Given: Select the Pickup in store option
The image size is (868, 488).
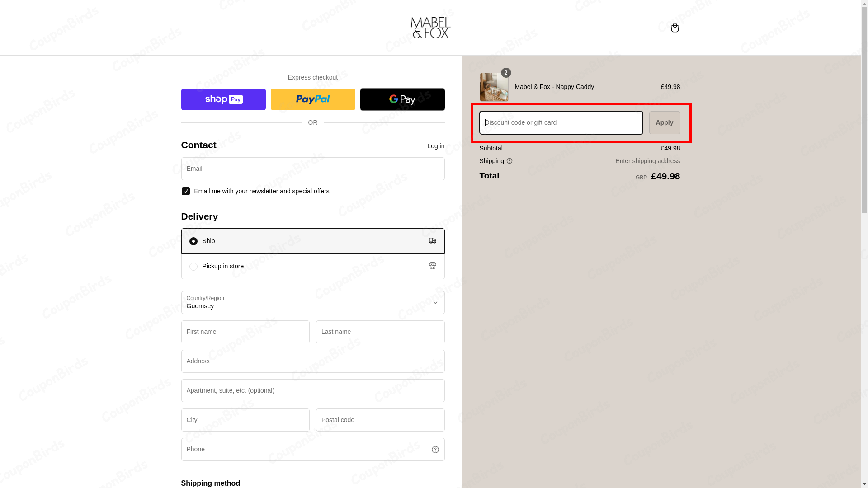Looking at the screenshot, I should [193, 267].
